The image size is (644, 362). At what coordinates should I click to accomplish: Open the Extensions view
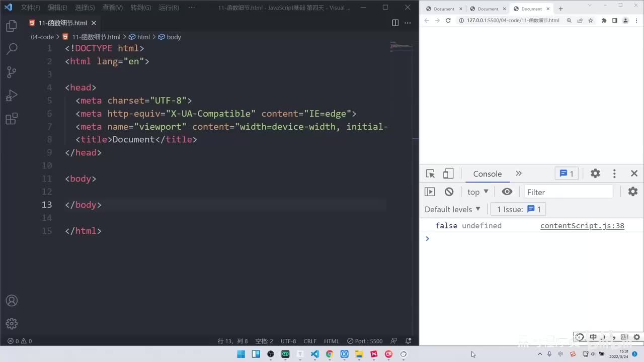point(12,119)
